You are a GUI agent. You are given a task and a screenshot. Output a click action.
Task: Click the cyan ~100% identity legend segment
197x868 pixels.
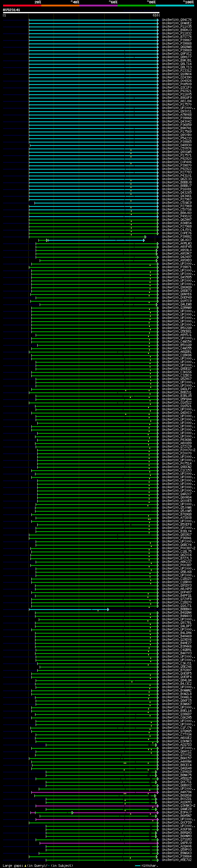[x=175, y=6]
